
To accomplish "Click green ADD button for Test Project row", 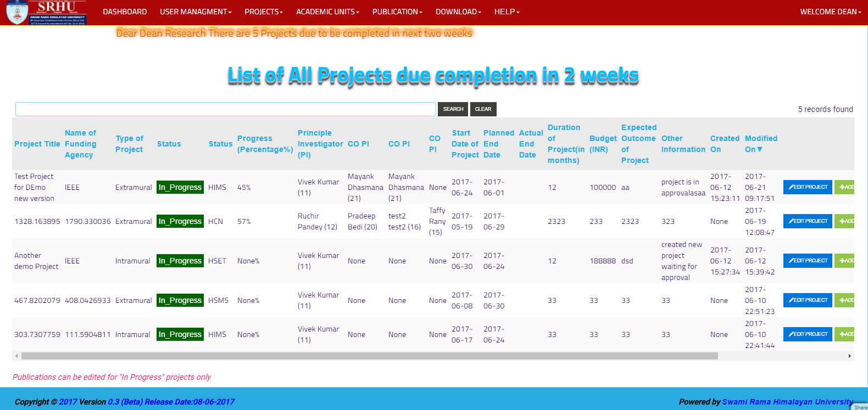I will point(844,187).
